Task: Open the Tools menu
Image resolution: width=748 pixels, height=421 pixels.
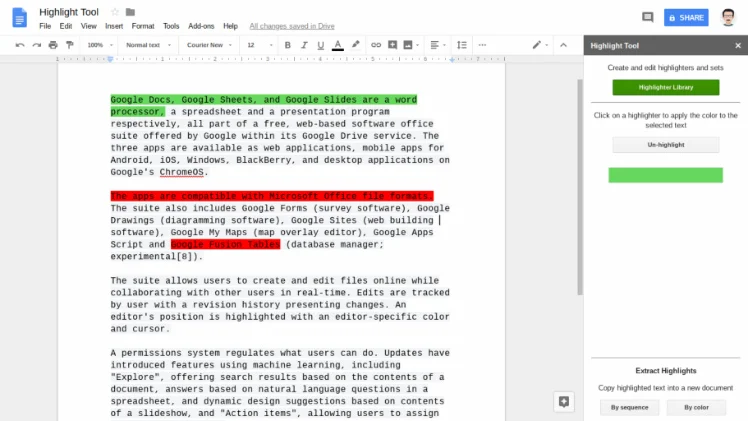Action: tap(171, 26)
